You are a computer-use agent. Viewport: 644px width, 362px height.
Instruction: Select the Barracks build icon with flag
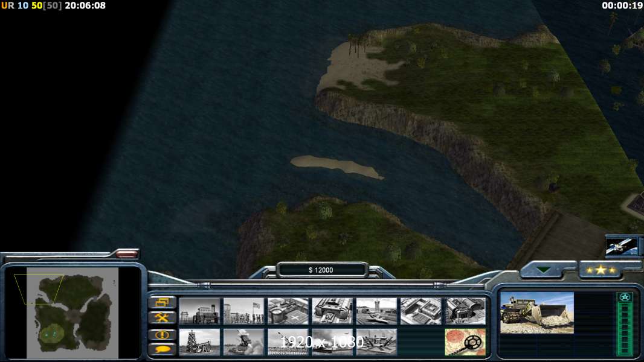click(244, 311)
